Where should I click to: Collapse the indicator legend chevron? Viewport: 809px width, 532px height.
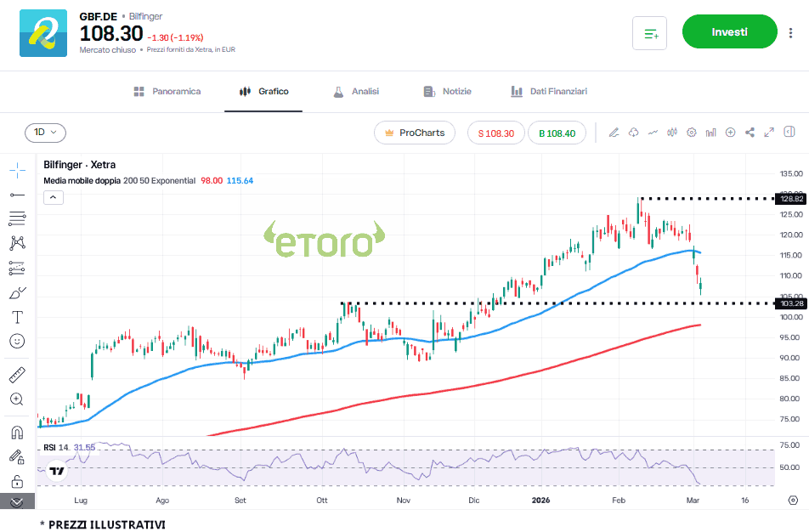coord(53,198)
